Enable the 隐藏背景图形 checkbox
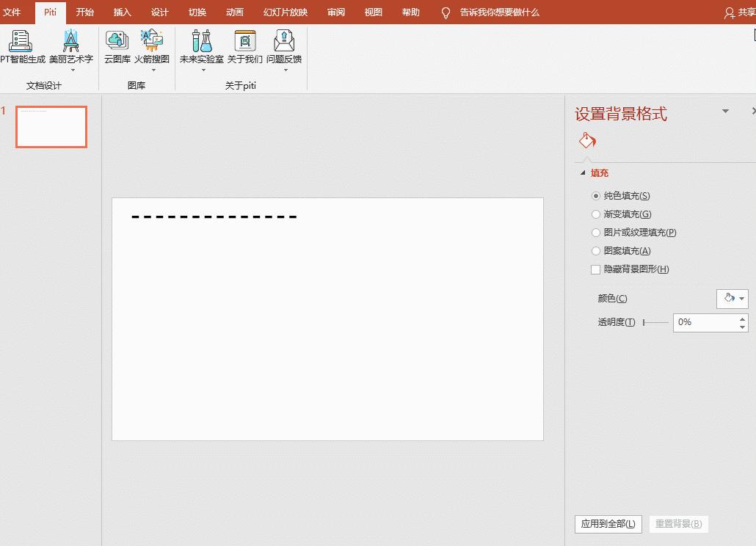The width and height of the screenshot is (756, 546). click(x=595, y=269)
